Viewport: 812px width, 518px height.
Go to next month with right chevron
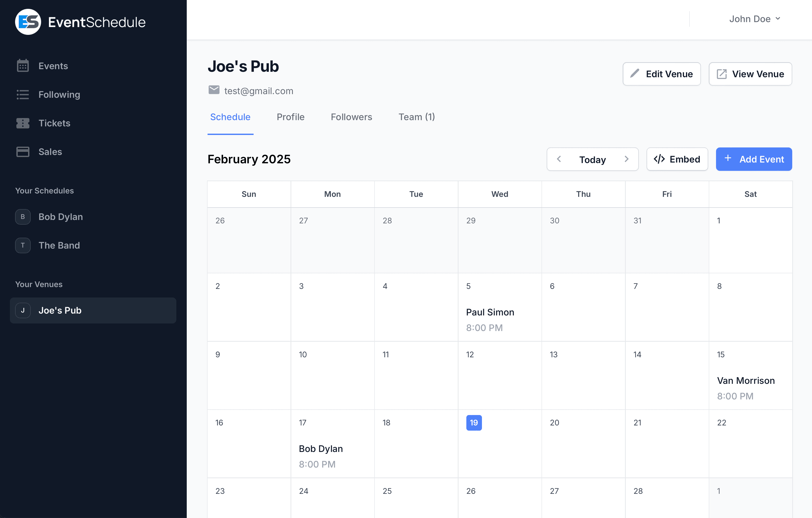coord(627,159)
